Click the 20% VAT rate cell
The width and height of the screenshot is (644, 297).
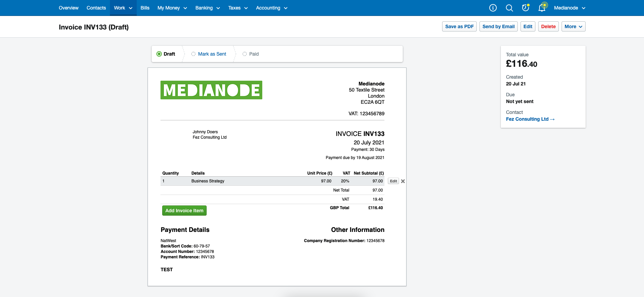tap(345, 181)
